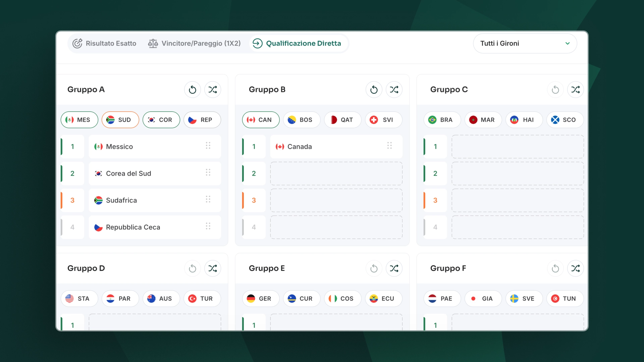Reset the Gruppo B ranking

tap(374, 89)
